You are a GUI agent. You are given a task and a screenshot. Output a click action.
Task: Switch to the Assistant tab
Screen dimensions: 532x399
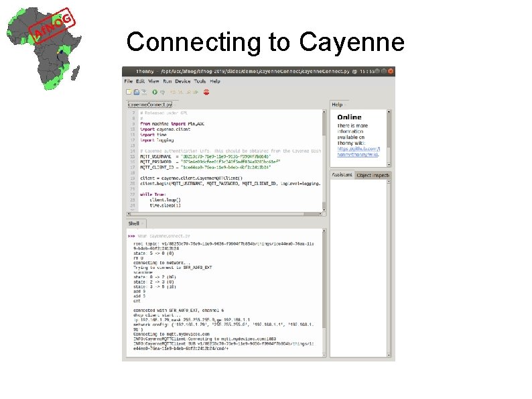coord(342,174)
